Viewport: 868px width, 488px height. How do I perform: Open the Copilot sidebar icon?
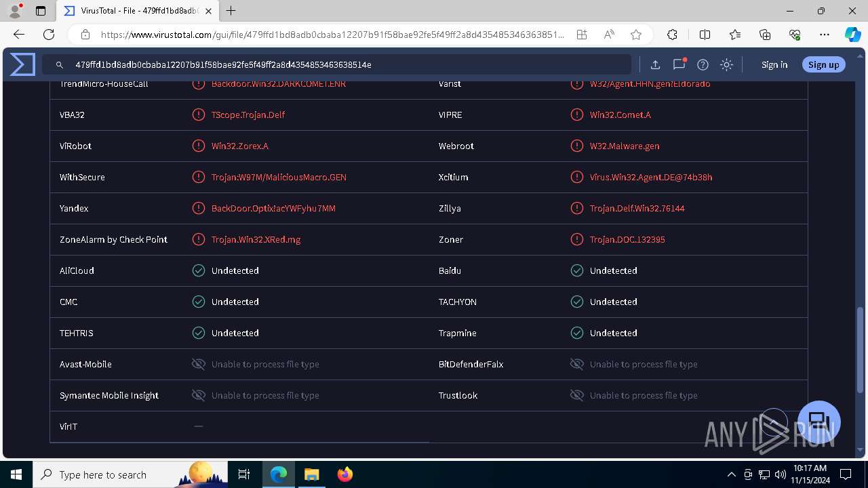852,35
